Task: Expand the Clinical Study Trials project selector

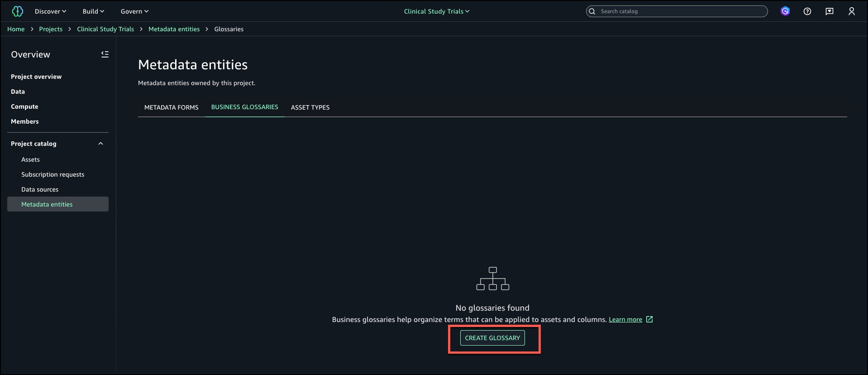Action: click(x=436, y=11)
